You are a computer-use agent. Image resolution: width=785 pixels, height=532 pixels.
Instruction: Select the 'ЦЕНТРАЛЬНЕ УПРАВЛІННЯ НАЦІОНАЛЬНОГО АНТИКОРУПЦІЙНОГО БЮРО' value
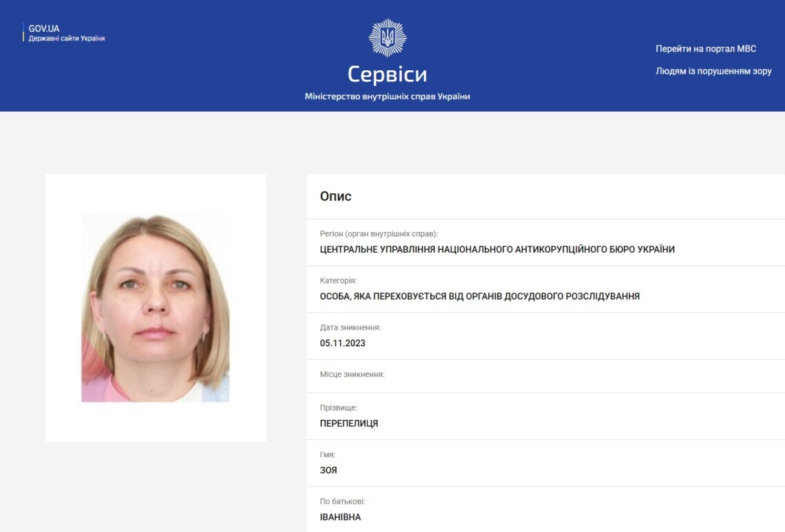tap(497, 249)
